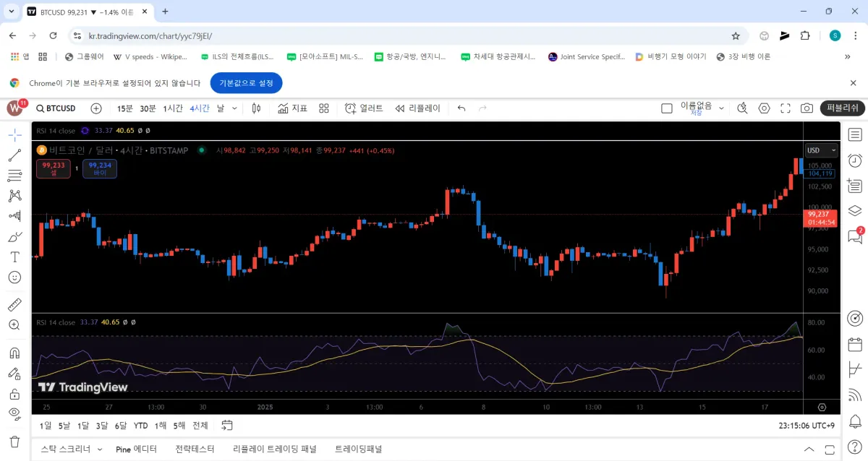Select the trend line drawing tool
This screenshot has width=868, height=461.
pyautogui.click(x=14, y=155)
